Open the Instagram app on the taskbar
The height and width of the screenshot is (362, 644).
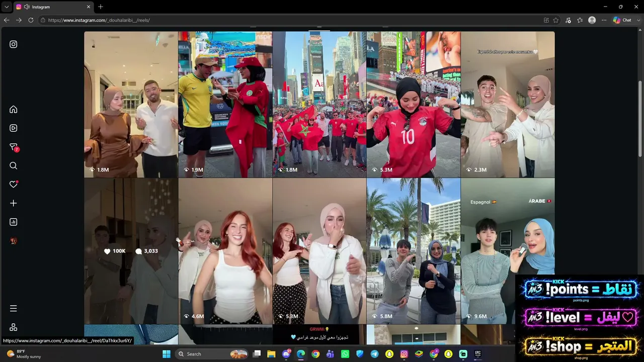coord(404,354)
